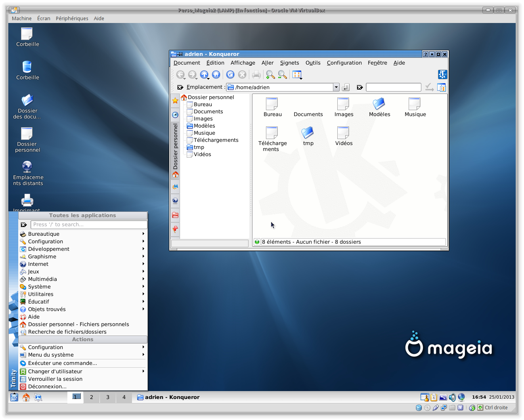524x420 pixels.
Task: Zoom out with the magnifier minus icon
Action: pyautogui.click(x=283, y=74)
